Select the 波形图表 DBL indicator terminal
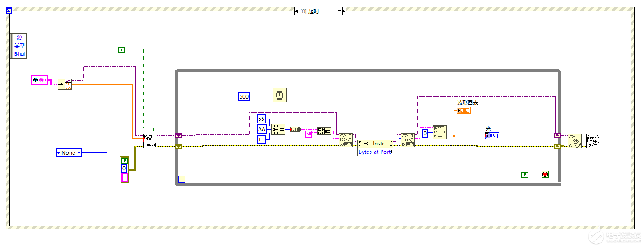 pyautogui.click(x=463, y=110)
